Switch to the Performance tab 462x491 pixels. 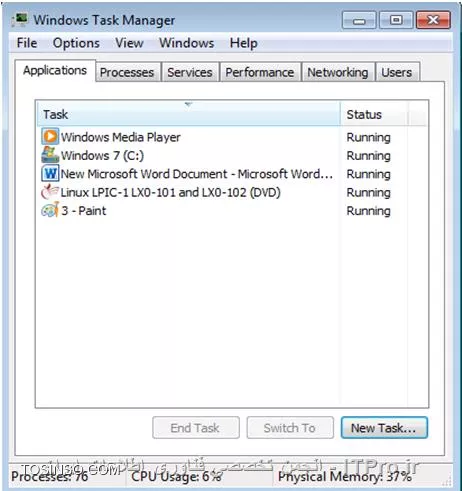(x=260, y=72)
